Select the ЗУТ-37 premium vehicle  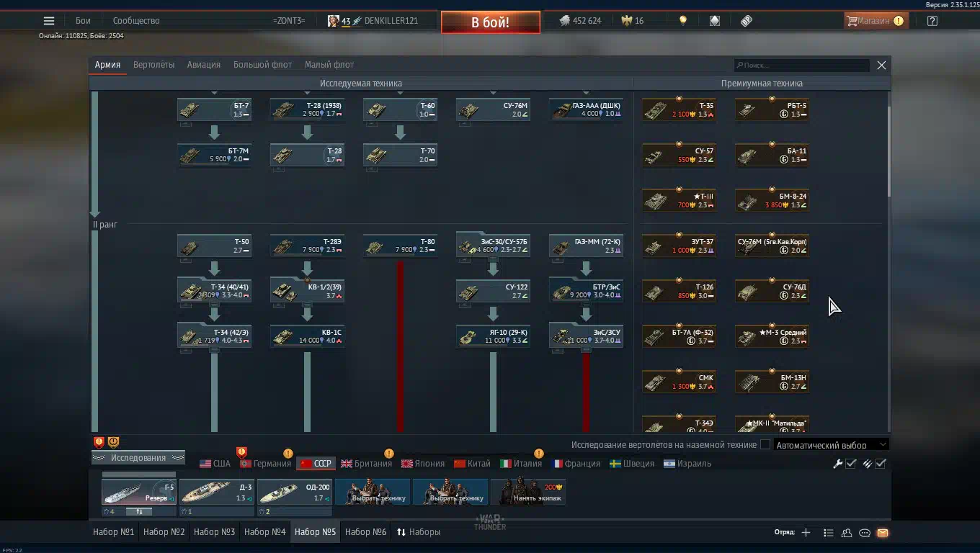point(679,246)
